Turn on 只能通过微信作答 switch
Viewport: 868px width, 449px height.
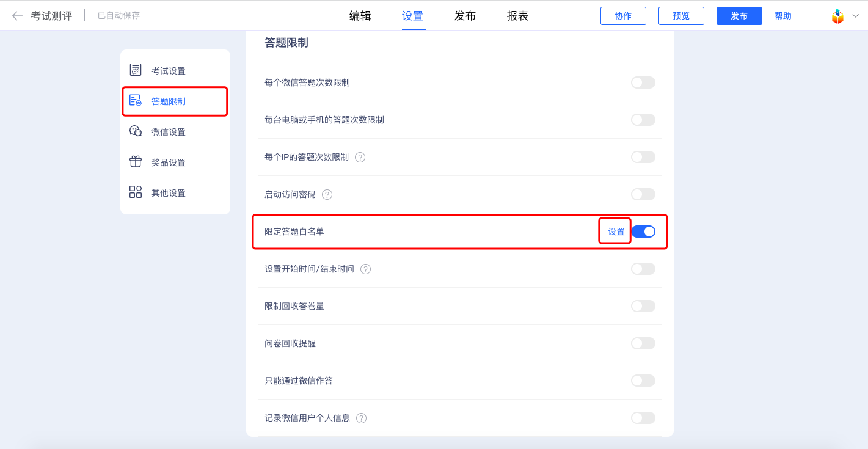pos(643,381)
